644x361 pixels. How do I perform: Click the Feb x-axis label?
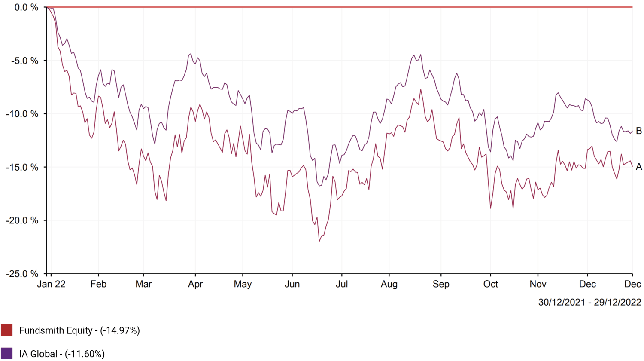point(98,284)
